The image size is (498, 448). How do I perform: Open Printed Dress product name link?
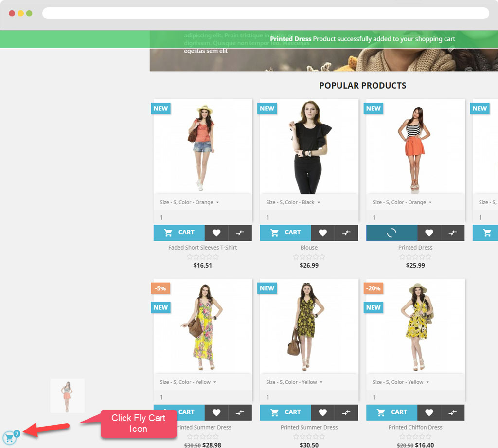click(x=415, y=248)
